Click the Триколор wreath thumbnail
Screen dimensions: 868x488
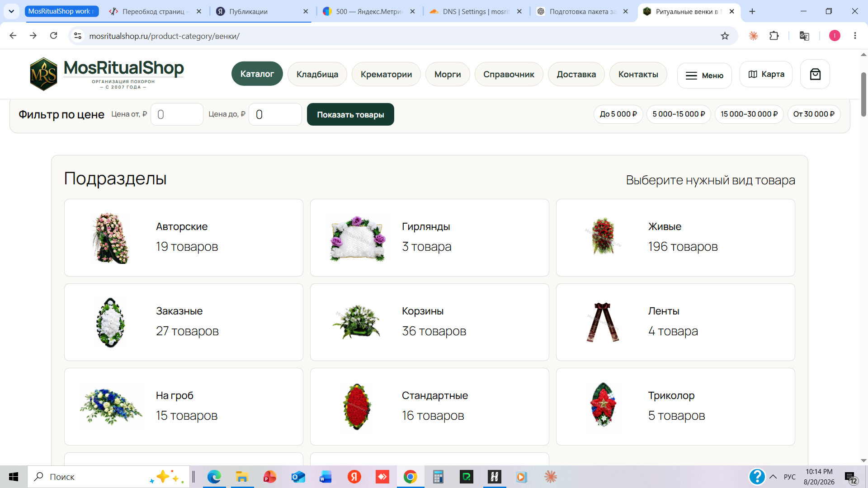(x=603, y=405)
